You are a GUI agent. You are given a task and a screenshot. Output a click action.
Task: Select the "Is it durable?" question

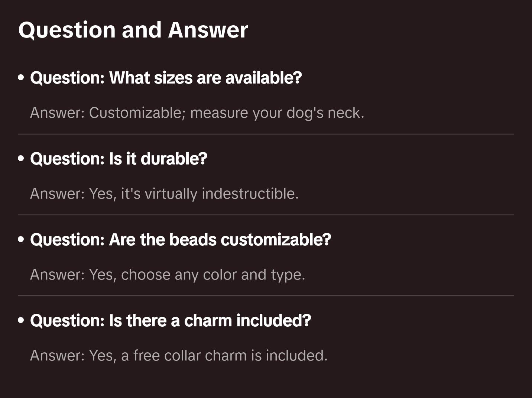tap(119, 159)
